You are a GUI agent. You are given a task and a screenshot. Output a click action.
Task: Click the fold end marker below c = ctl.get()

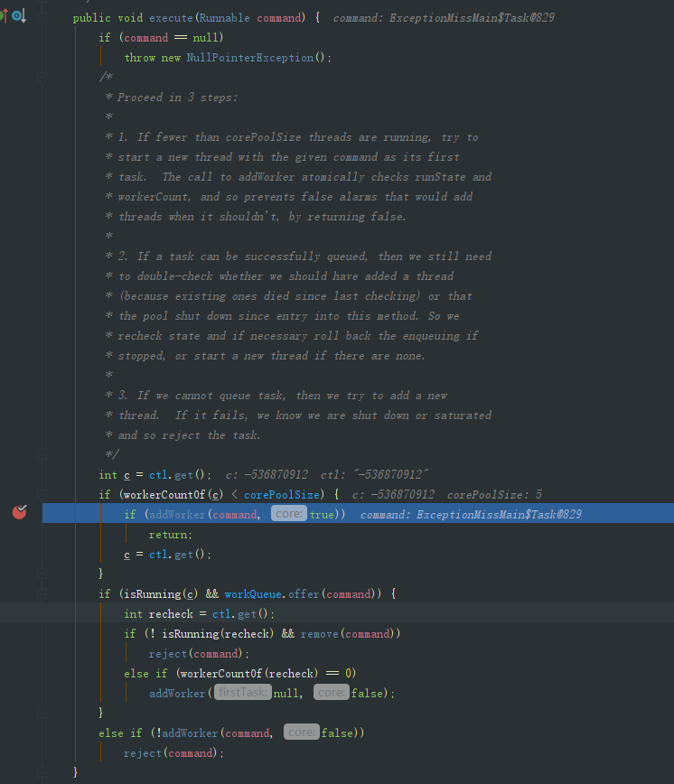(42, 574)
